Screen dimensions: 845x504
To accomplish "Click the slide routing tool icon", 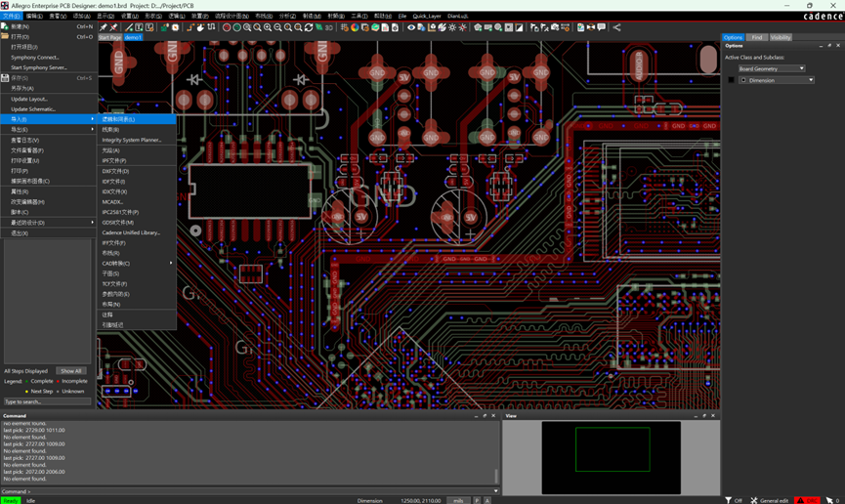I will coord(200,27).
